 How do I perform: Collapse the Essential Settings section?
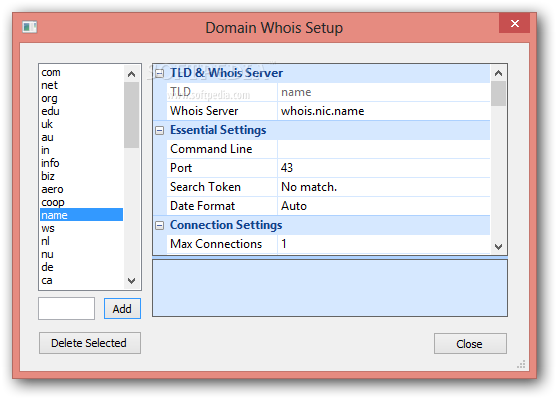point(159,130)
